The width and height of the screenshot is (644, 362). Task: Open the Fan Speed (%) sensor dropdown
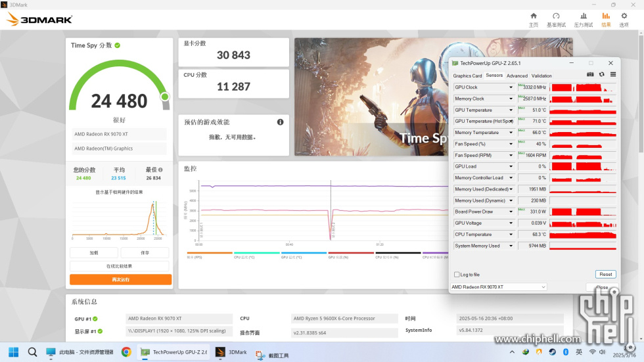[x=511, y=144]
